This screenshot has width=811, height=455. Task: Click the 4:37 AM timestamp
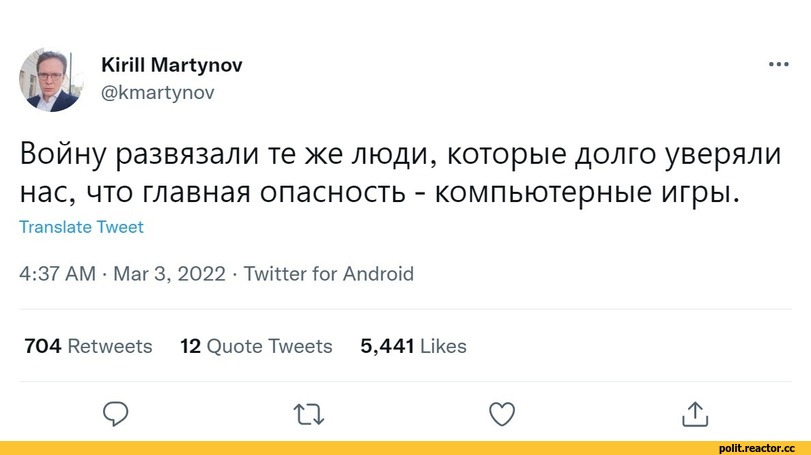57,274
